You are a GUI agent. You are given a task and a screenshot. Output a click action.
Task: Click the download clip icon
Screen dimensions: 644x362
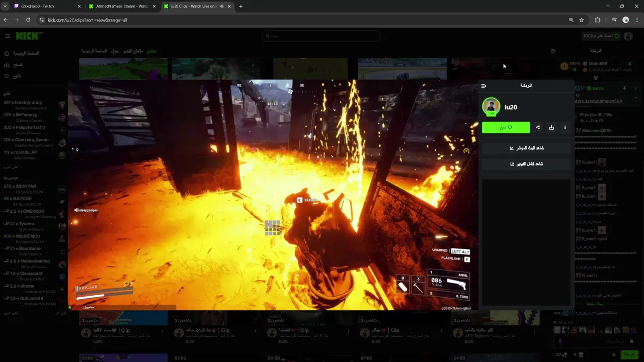click(x=551, y=128)
